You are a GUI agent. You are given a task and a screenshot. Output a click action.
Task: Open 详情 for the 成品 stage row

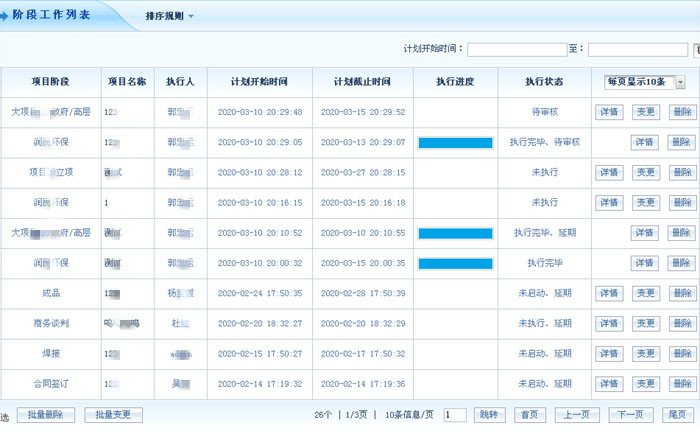(x=609, y=294)
